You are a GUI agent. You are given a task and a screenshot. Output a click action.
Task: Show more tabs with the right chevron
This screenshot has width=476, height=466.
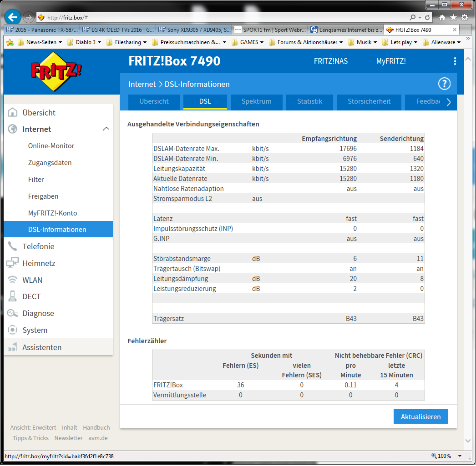tap(448, 102)
